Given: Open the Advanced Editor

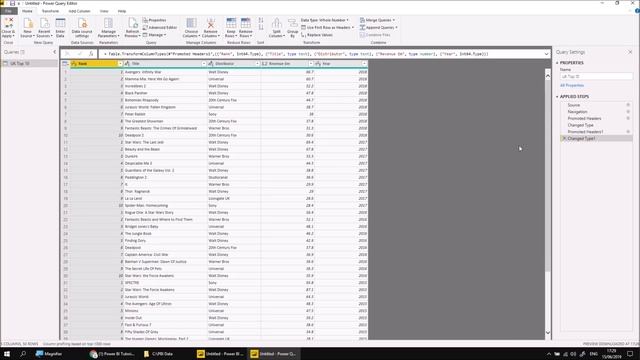Looking at the screenshot, I should 160,27.
